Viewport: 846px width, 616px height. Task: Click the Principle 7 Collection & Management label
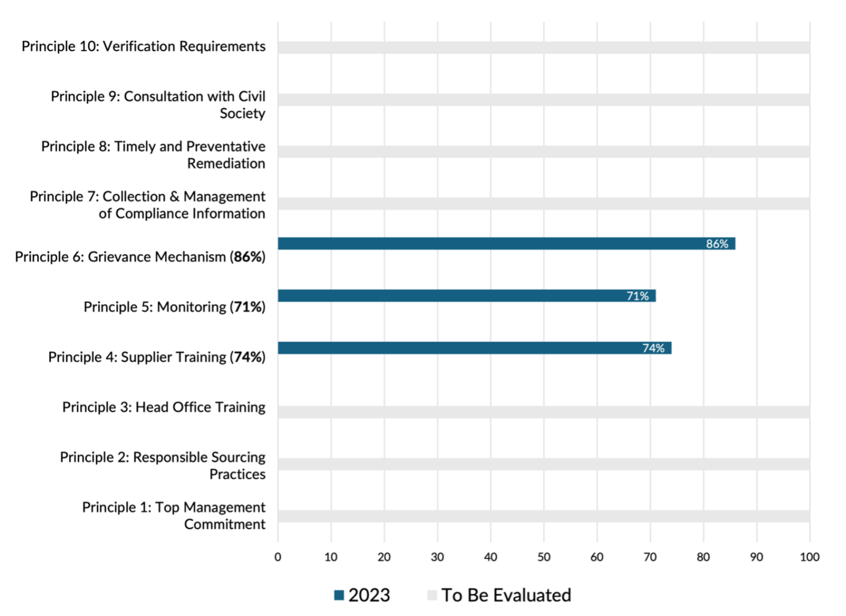click(147, 205)
